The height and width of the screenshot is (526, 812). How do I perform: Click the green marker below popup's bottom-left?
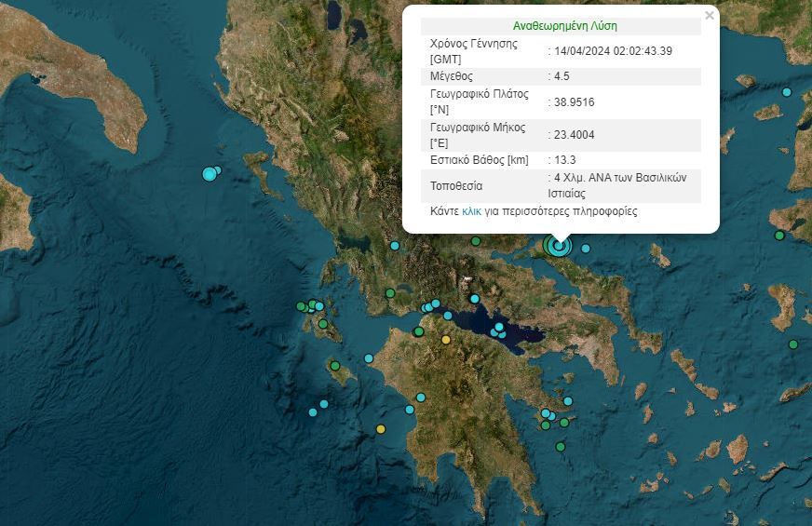[475, 242]
